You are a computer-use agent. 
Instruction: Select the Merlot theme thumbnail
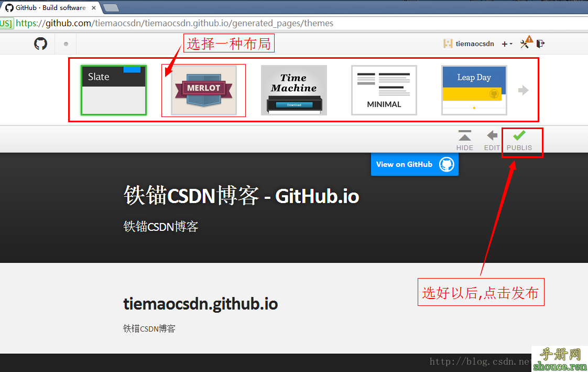(204, 90)
